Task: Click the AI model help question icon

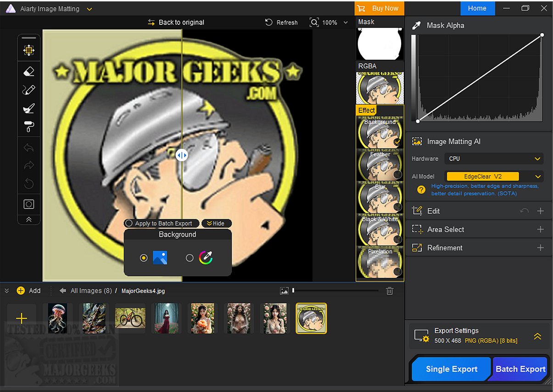Action: tap(421, 189)
